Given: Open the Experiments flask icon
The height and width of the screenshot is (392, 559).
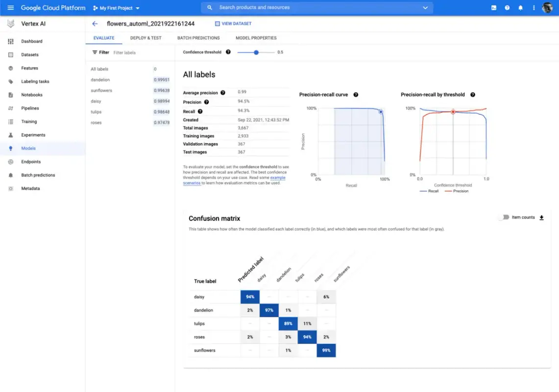Looking at the screenshot, I should coord(11,135).
